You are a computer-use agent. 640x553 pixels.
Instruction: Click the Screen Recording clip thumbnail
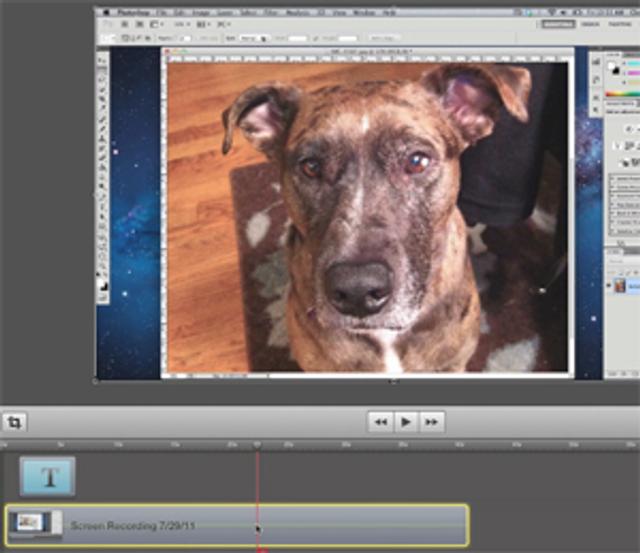click(x=36, y=523)
